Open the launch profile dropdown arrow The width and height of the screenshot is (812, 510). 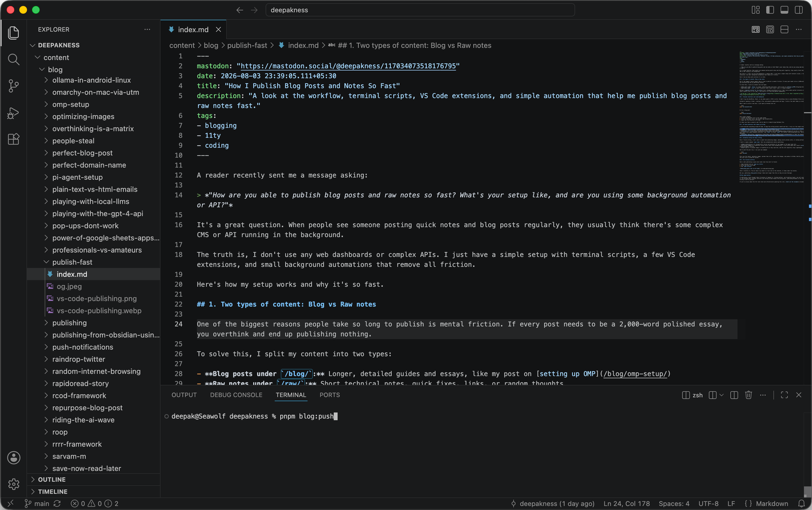click(x=722, y=395)
